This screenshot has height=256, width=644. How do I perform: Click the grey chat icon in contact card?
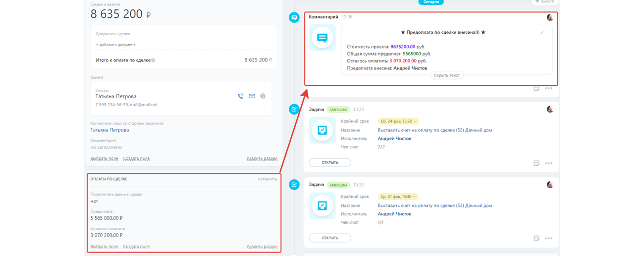[263, 96]
